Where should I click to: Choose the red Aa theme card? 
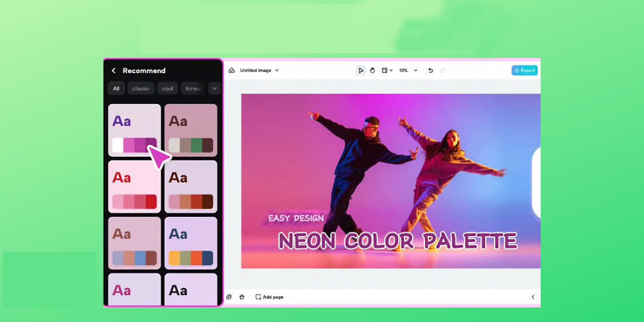(134, 187)
